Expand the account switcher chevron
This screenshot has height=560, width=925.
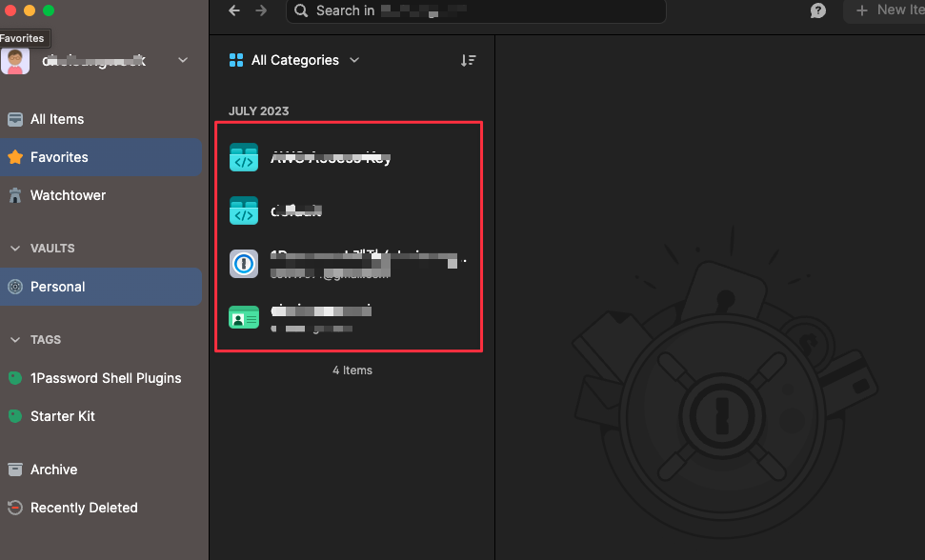[183, 60]
